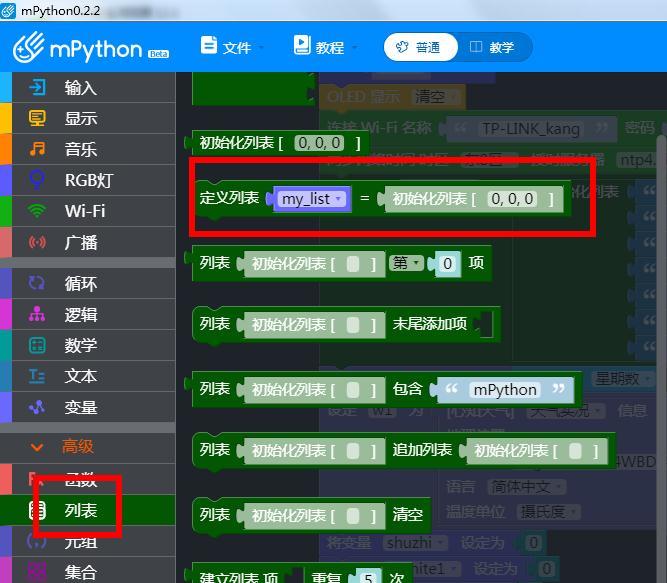
Task: Open the 教程 menu
Action: [325, 47]
